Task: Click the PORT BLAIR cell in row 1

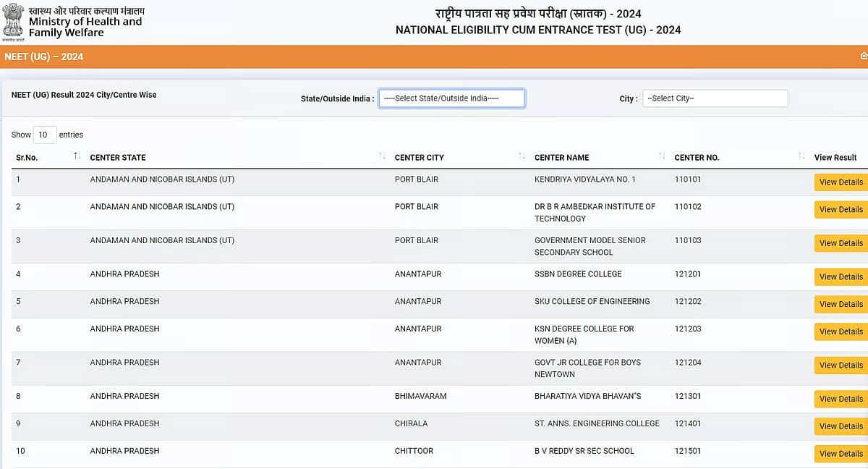Action: [x=417, y=179]
